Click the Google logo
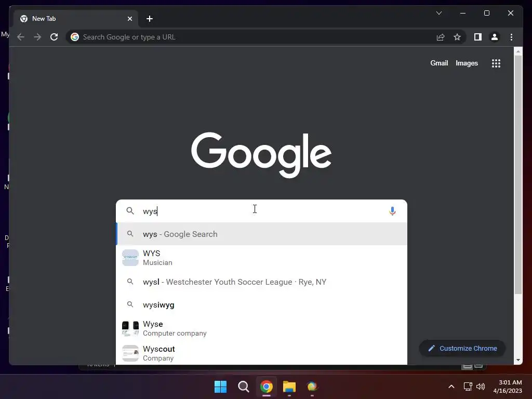This screenshot has height=399, width=532. [x=261, y=154]
